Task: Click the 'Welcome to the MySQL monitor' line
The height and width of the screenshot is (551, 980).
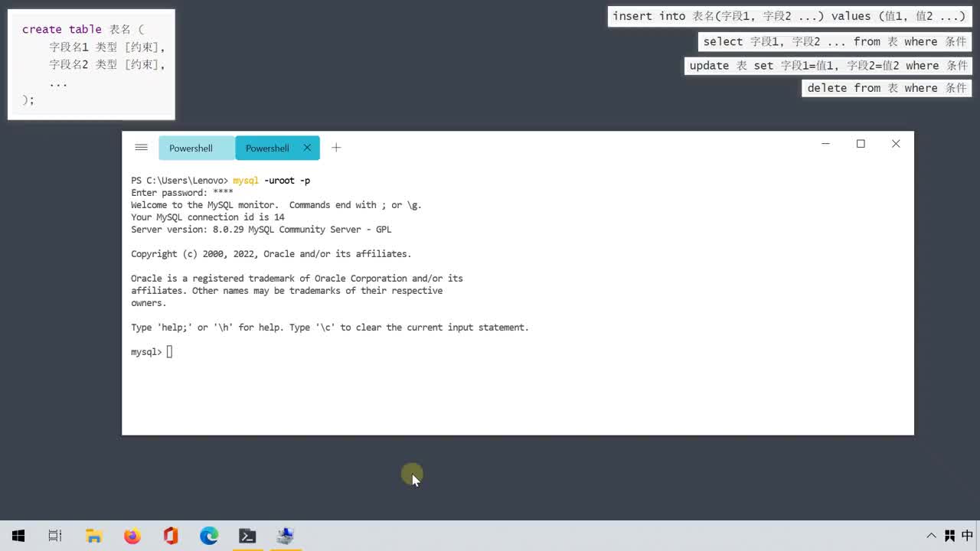Action: (x=276, y=205)
